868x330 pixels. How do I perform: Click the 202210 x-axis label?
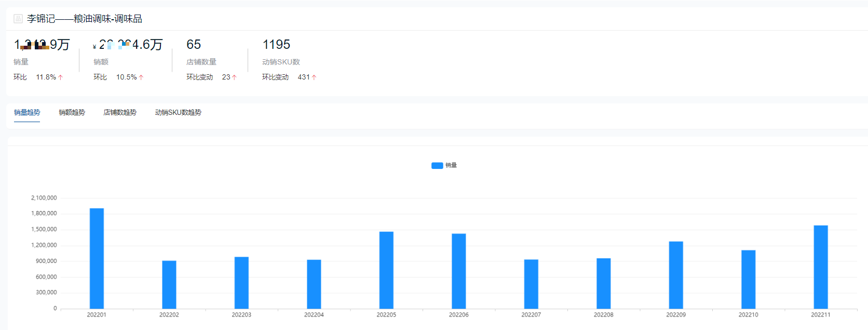tap(749, 315)
